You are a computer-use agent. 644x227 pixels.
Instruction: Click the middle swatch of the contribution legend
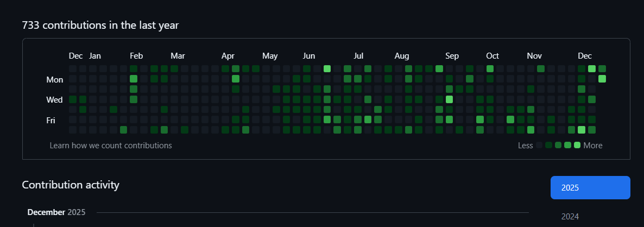tap(558, 145)
